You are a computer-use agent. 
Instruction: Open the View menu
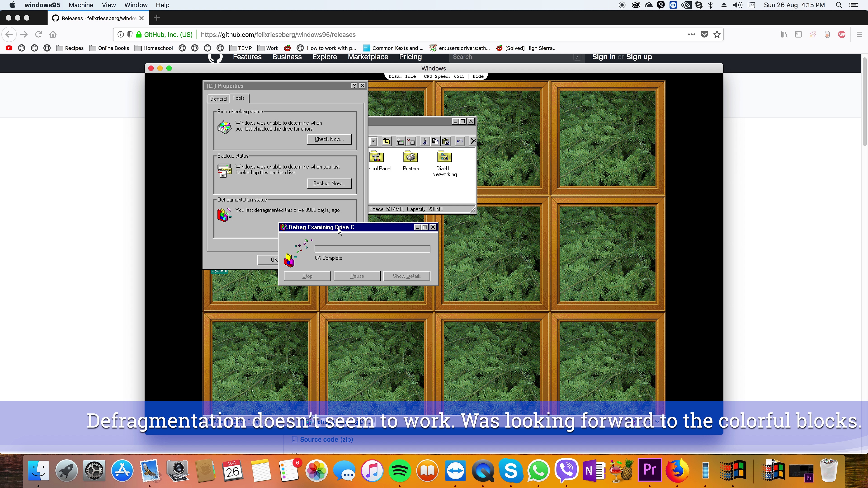(108, 5)
